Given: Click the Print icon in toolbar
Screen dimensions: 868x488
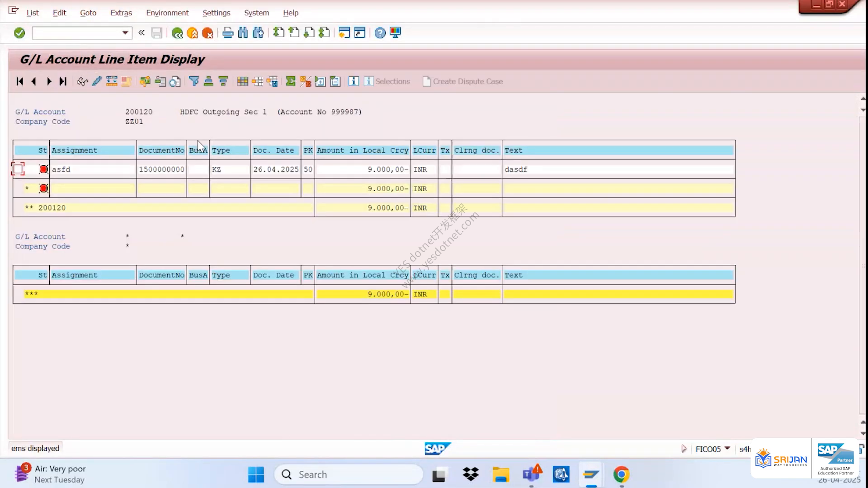Looking at the screenshot, I should click(228, 33).
